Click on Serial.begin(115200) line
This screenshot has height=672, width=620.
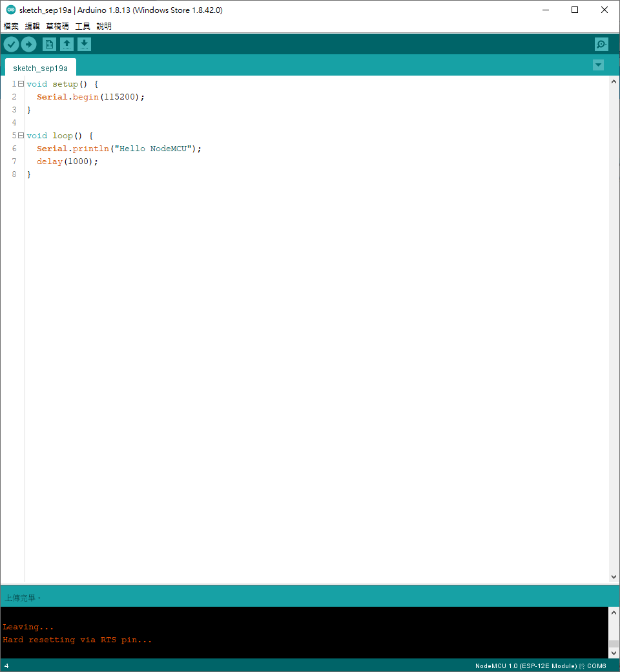click(90, 97)
